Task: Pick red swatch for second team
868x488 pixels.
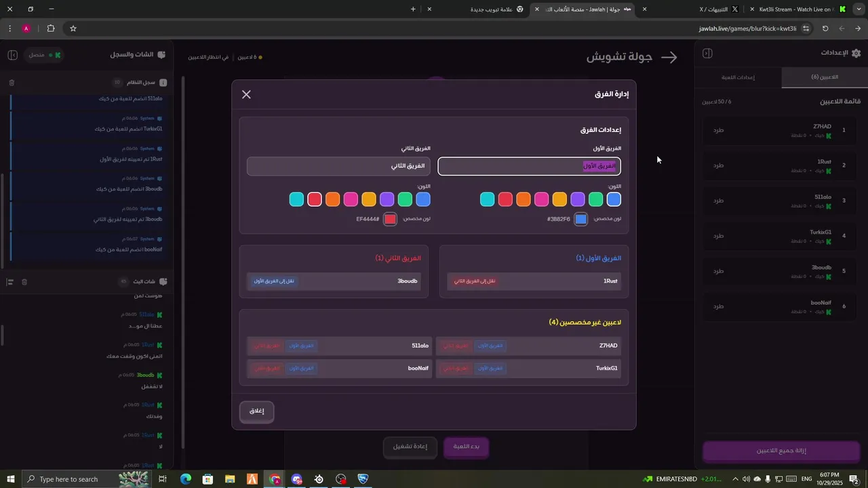Action: tap(315, 199)
